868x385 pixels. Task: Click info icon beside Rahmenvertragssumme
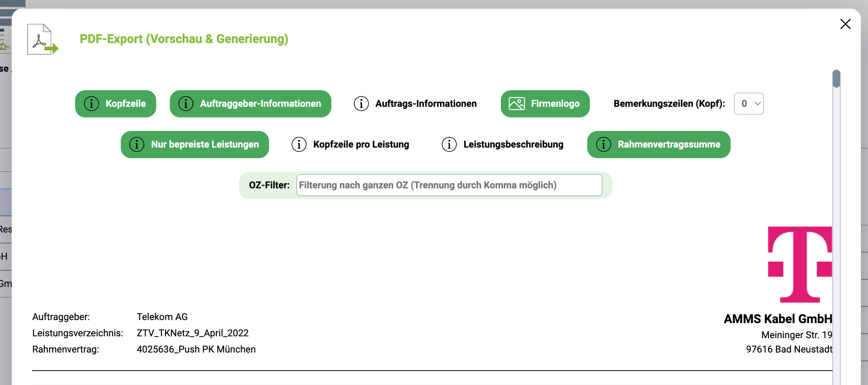(x=603, y=145)
